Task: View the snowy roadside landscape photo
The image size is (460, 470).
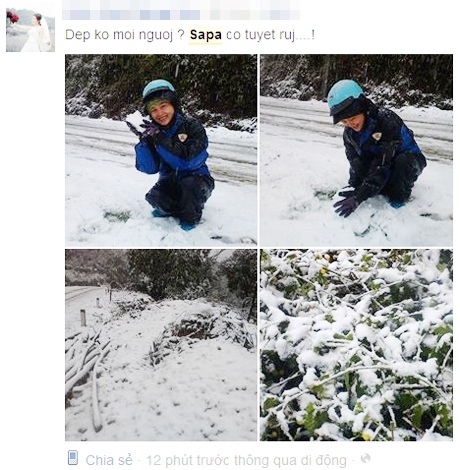Action: [161, 345]
